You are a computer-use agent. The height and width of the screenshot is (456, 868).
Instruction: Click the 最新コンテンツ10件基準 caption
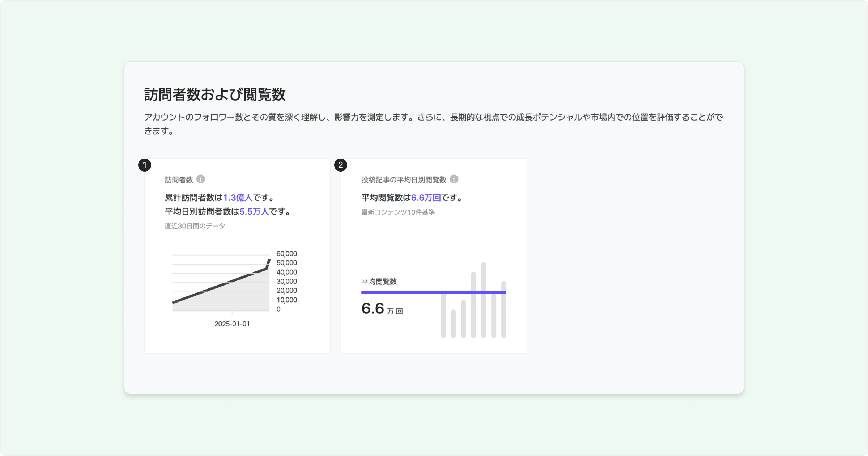398,212
